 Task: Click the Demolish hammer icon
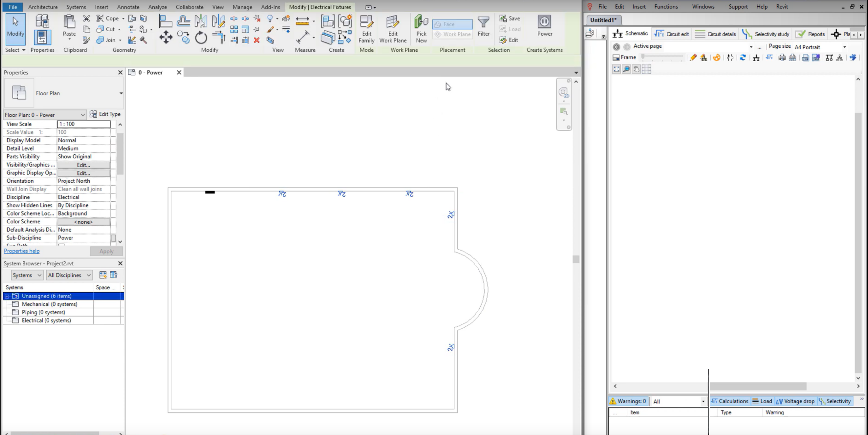pos(143,40)
